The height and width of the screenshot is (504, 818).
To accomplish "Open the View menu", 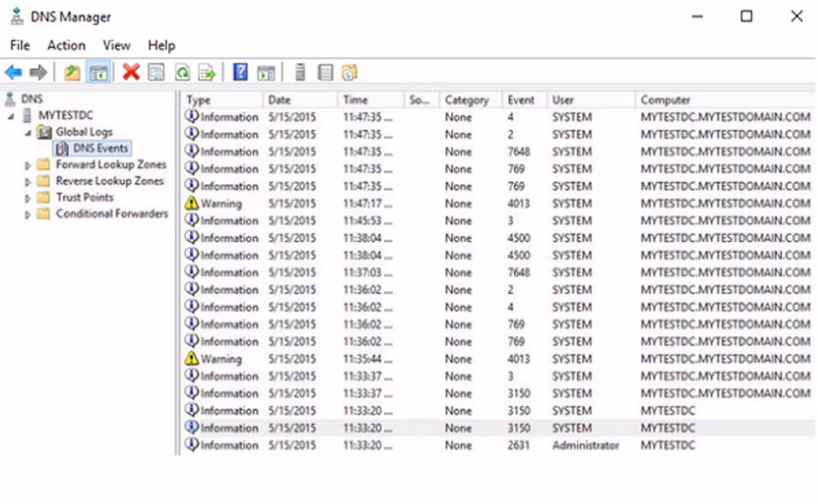I will pyautogui.click(x=116, y=45).
